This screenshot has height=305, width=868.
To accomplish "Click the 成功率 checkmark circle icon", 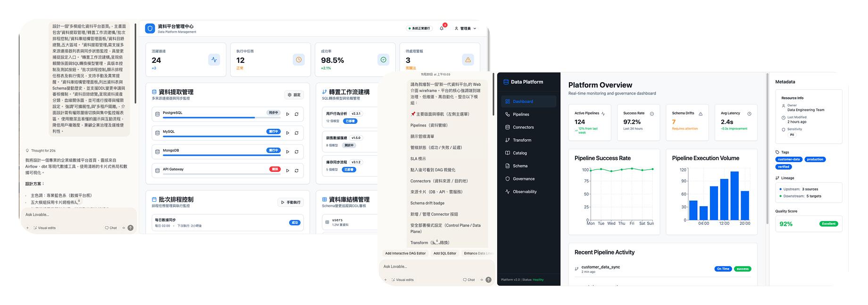I will (x=383, y=60).
